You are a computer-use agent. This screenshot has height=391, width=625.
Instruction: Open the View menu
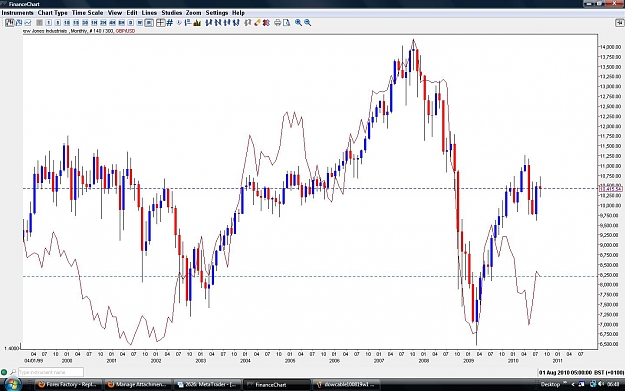point(115,13)
